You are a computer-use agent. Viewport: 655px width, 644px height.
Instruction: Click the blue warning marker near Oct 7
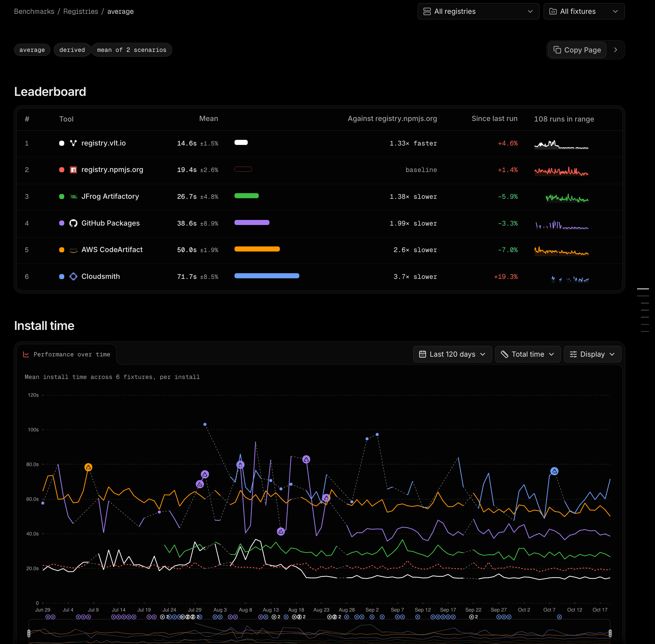554,471
